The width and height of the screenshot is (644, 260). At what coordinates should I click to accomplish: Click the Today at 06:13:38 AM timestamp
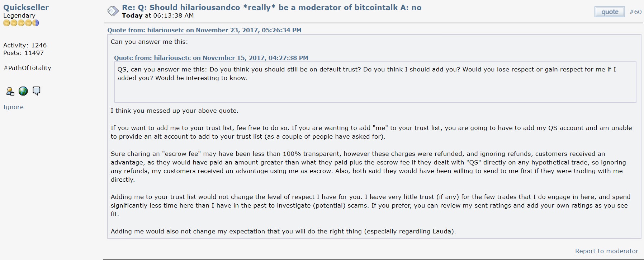(x=158, y=15)
